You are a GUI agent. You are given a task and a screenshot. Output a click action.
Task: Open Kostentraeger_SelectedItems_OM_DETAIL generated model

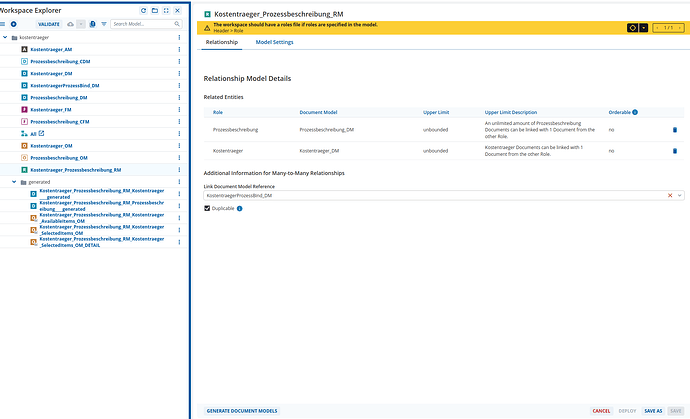pos(102,242)
